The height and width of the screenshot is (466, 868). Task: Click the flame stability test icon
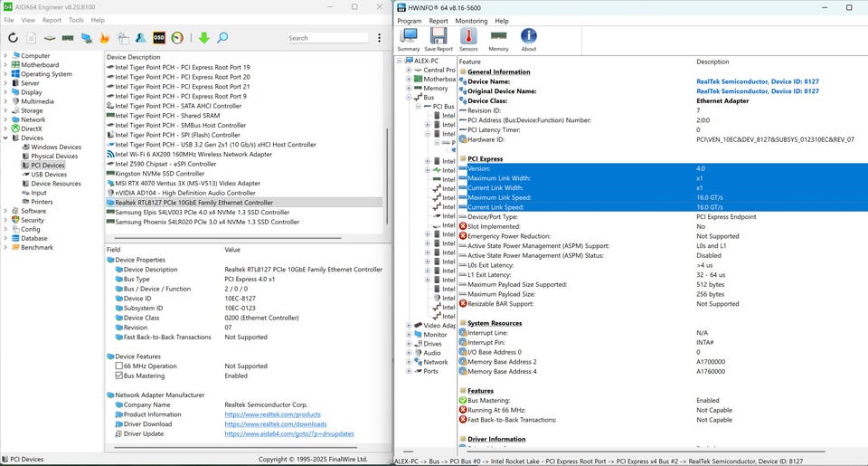click(104, 38)
